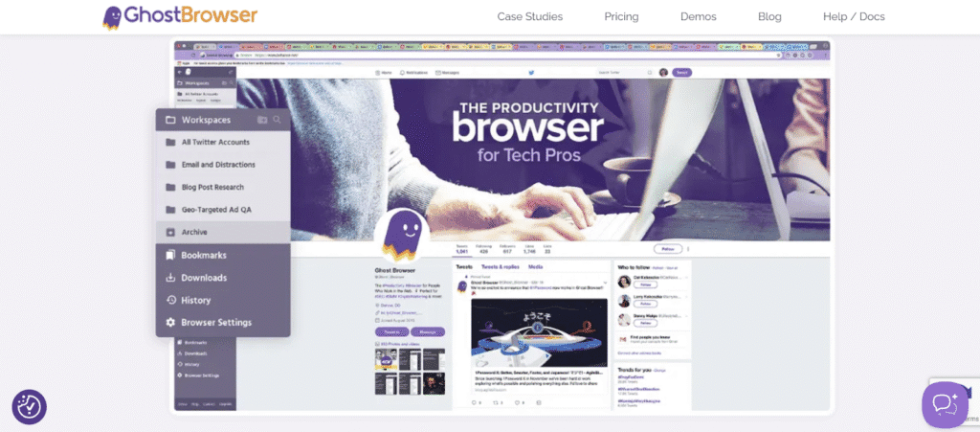Click the Browser Settings gear icon

click(170, 323)
